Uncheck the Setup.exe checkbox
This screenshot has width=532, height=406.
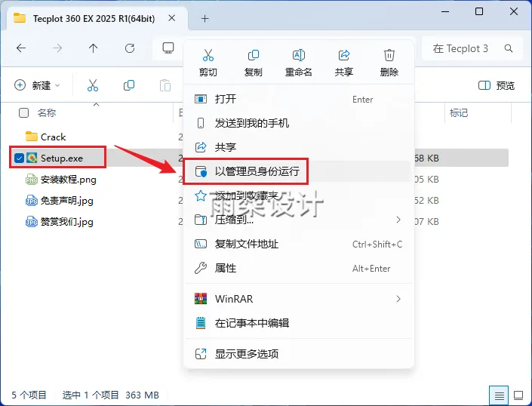[19, 158]
